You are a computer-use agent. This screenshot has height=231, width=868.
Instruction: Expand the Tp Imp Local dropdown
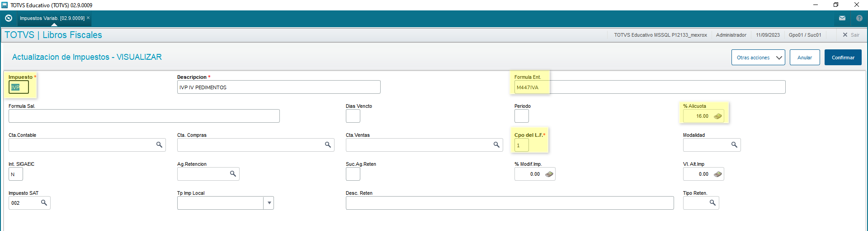269,203
